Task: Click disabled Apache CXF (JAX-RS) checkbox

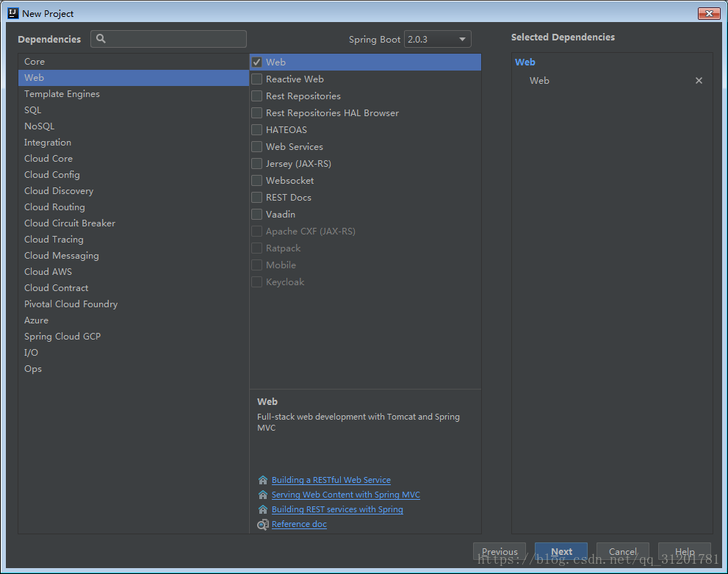Action: coord(257,232)
